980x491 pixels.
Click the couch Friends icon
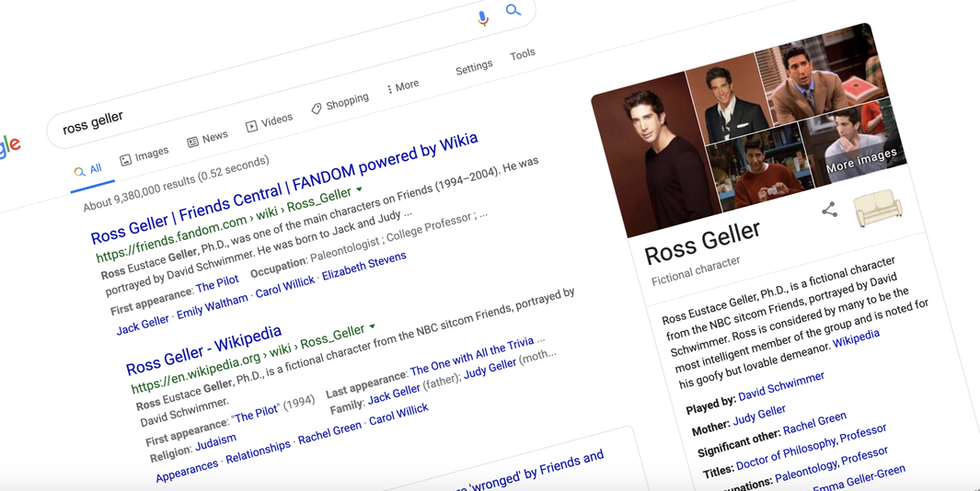878,208
